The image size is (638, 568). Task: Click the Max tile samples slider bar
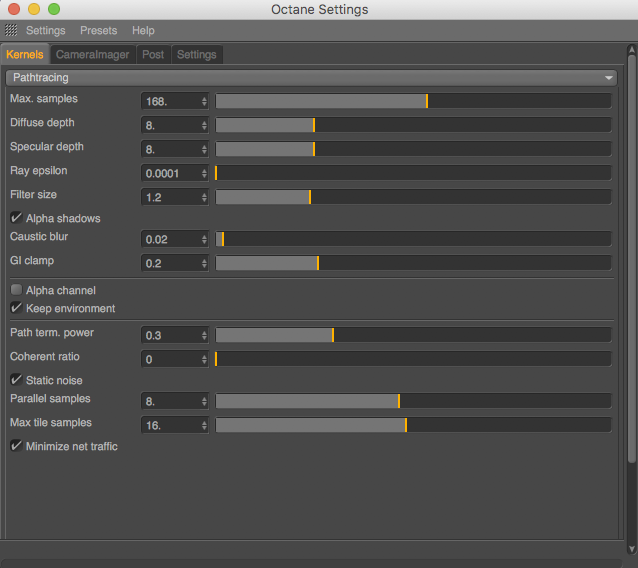pos(413,425)
